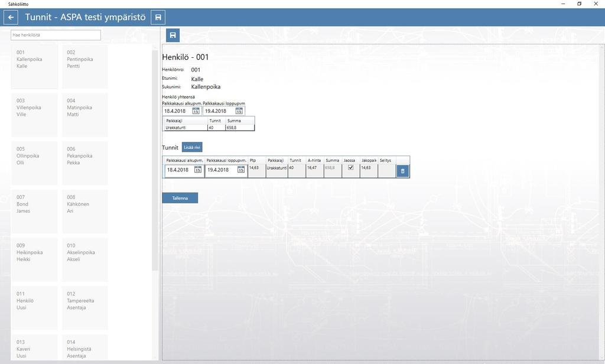Focus the Hae henkilöitä search field
The width and height of the screenshot is (605, 364).
(x=56, y=35)
